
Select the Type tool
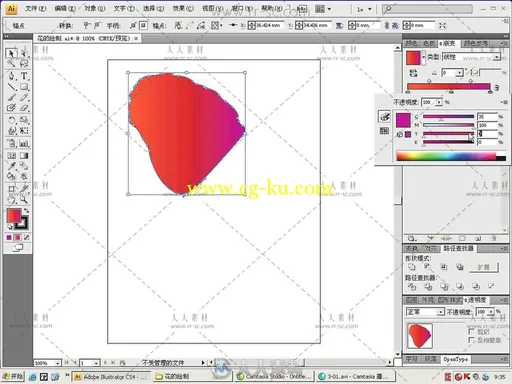pos(24,76)
